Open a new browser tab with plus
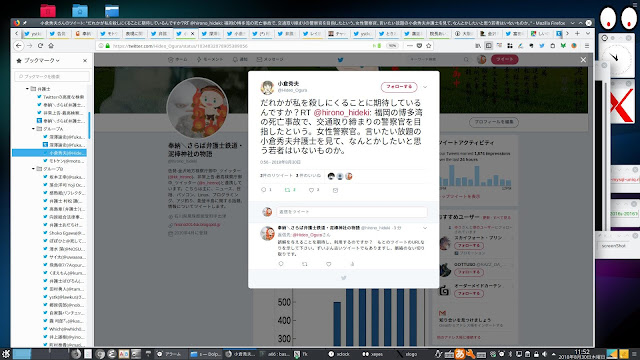This screenshot has height=360, width=640. point(577,33)
